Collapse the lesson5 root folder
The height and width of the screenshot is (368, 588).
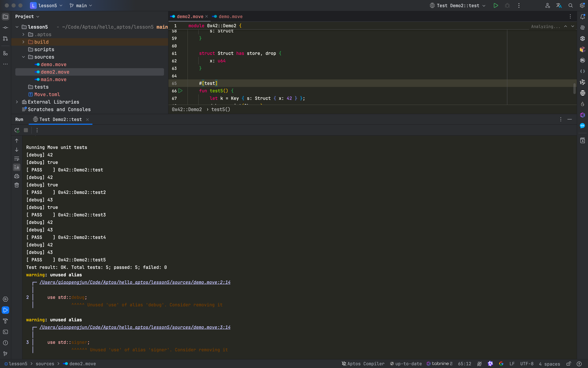point(17,27)
